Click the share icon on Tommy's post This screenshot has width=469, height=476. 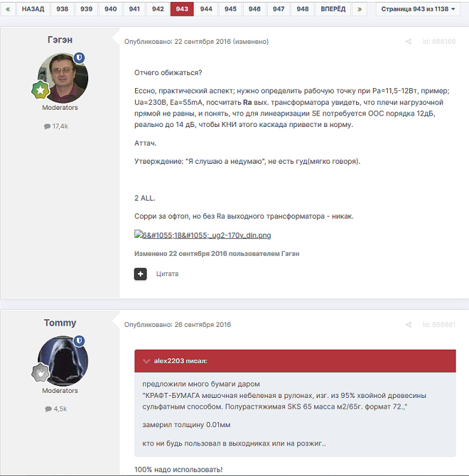point(408,325)
